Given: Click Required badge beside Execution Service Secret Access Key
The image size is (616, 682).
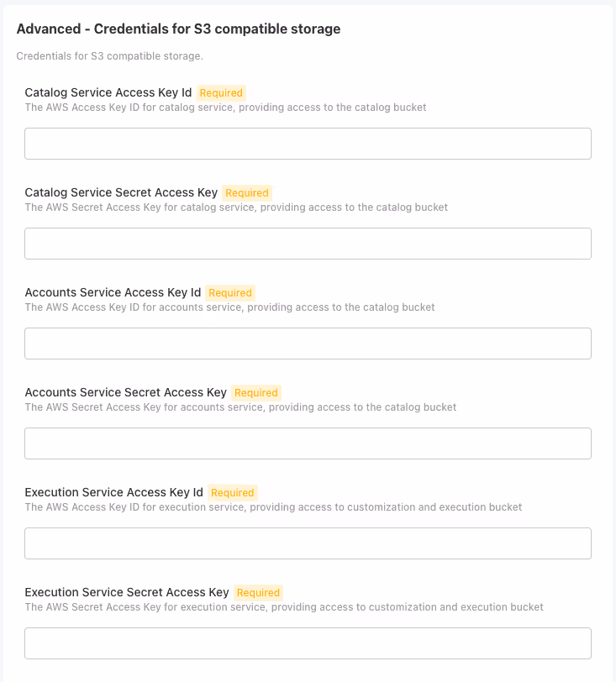Looking at the screenshot, I should tap(258, 593).
